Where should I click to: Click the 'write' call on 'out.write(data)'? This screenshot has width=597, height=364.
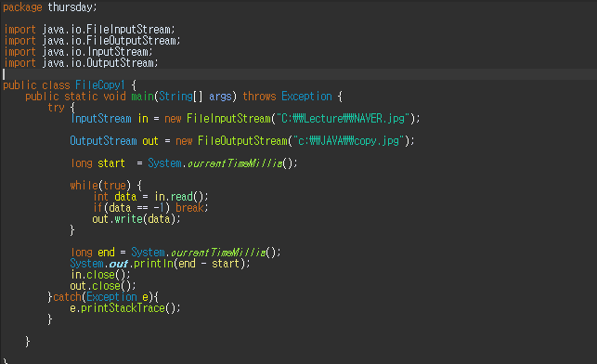tap(128, 219)
